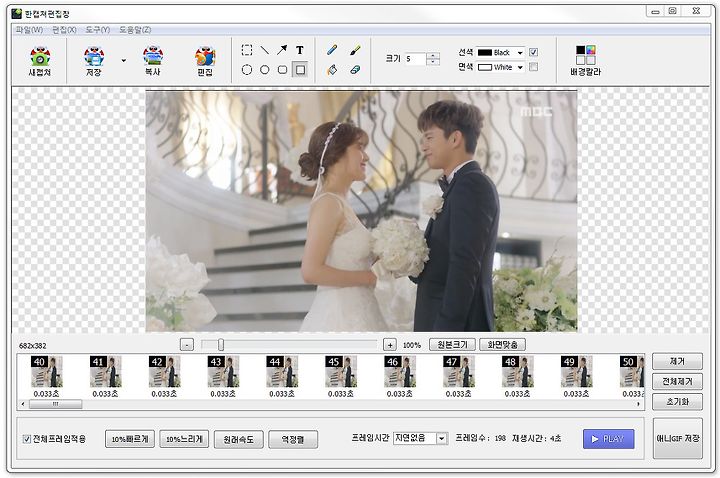Enable the 면색 fill color checkbox

click(533, 67)
